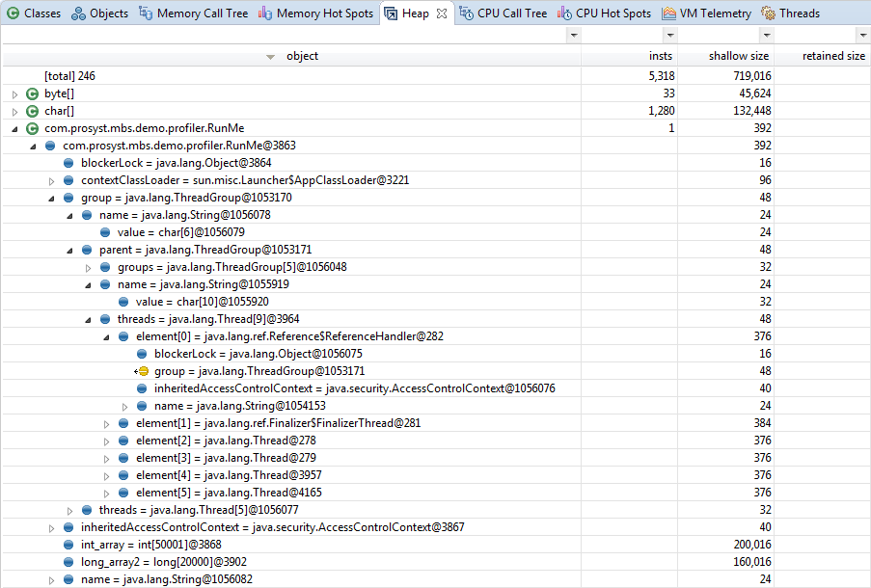Open the object column filter dropdown

[x=574, y=35]
